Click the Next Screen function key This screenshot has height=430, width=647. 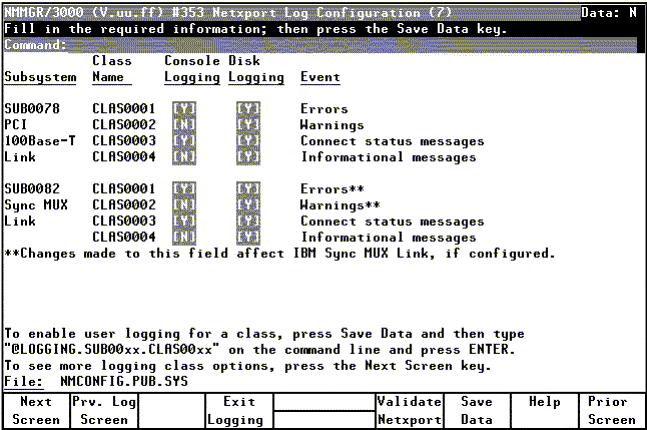[x=36, y=411]
